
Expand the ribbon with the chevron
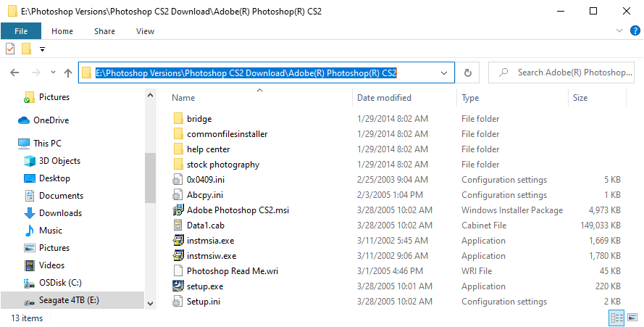tap(619, 30)
